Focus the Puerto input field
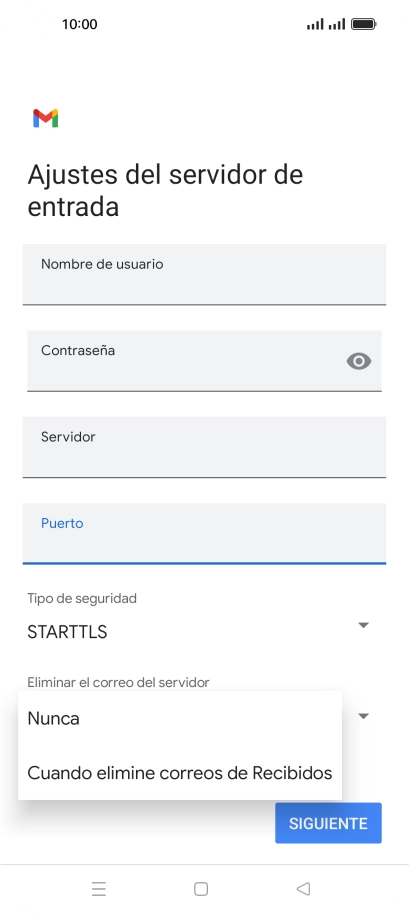Screen dimensions: 409x914 pos(204,533)
